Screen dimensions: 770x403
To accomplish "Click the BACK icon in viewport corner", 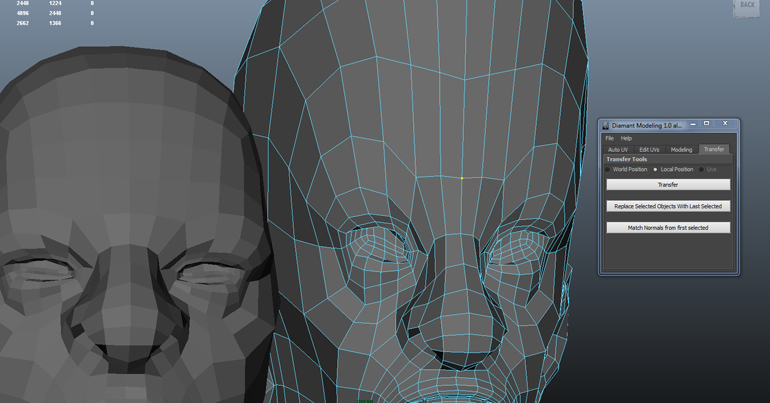I will pos(747,7).
